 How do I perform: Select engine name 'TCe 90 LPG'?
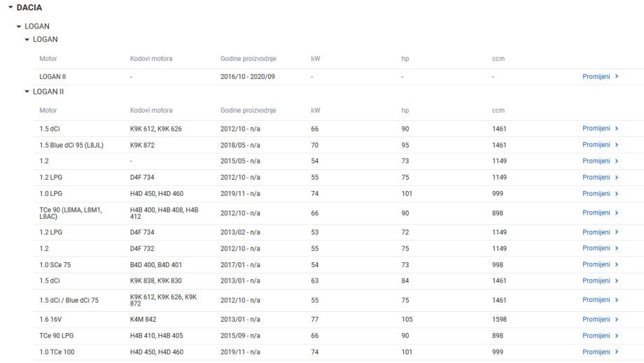coord(56,336)
